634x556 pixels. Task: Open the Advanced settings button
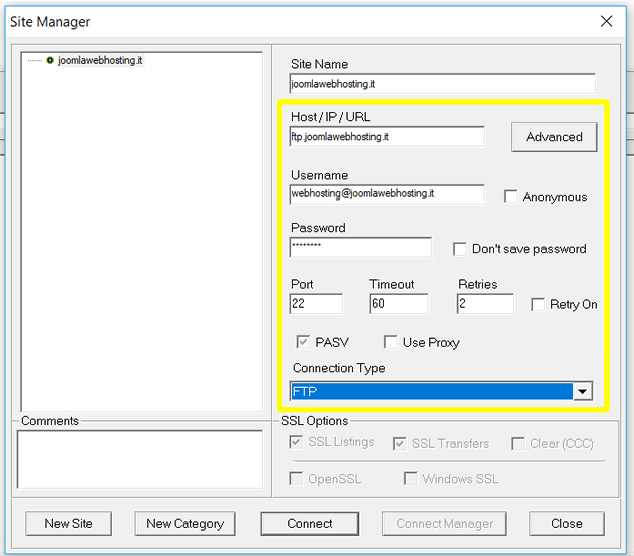tap(554, 137)
